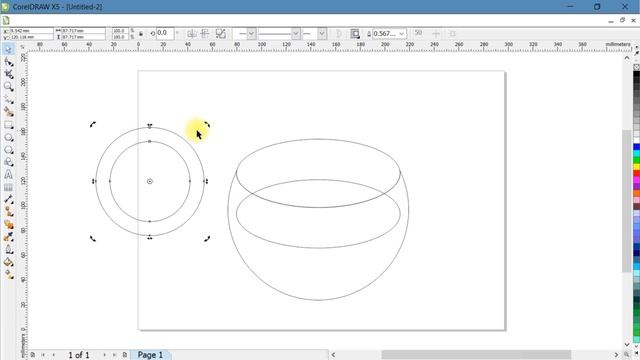Viewport: 640px width, 360px height.
Task: Open the line style dropdown
Action: [296, 34]
